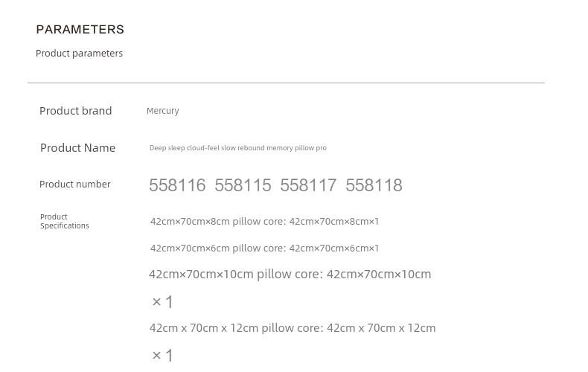Click the 42cm×70cm×10cm pillow core specification
Viewport: 588px width, 372px height.
(290, 275)
